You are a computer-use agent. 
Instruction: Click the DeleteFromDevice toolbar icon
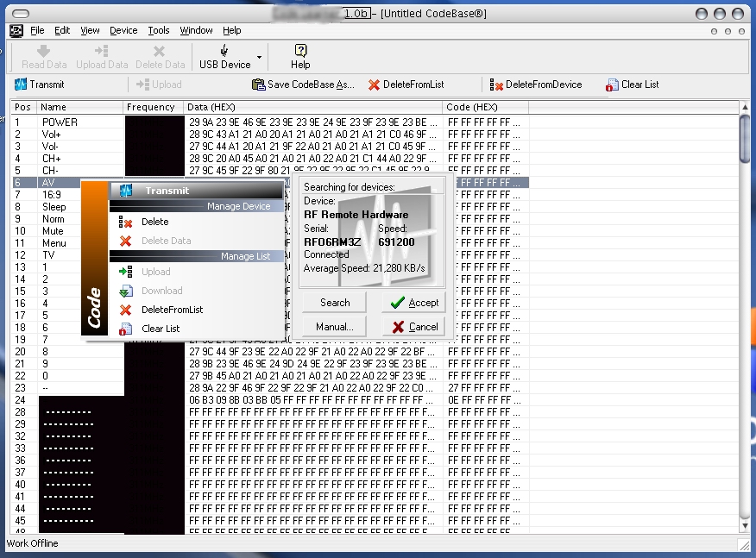click(x=496, y=85)
